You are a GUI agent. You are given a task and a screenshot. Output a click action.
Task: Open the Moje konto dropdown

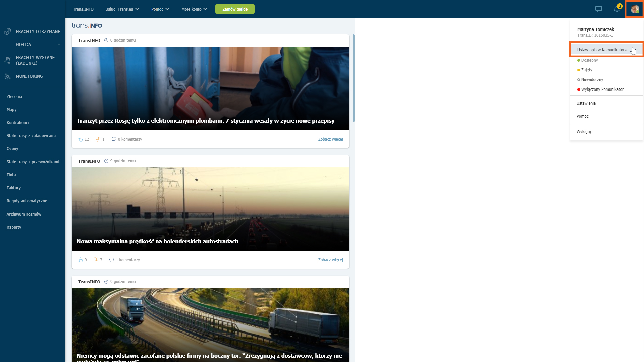pos(194,9)
